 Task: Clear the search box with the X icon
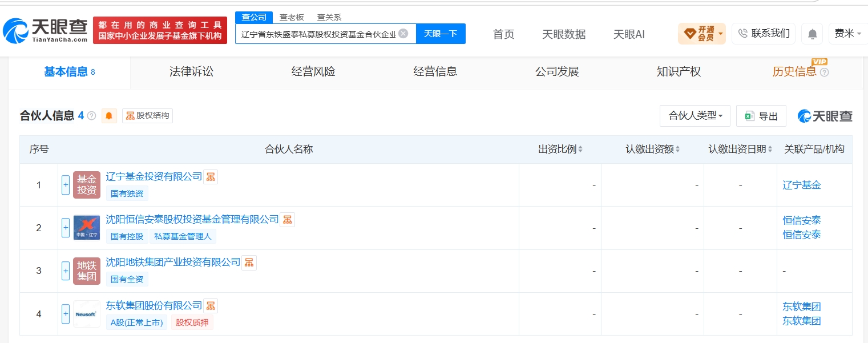[403, 33]
